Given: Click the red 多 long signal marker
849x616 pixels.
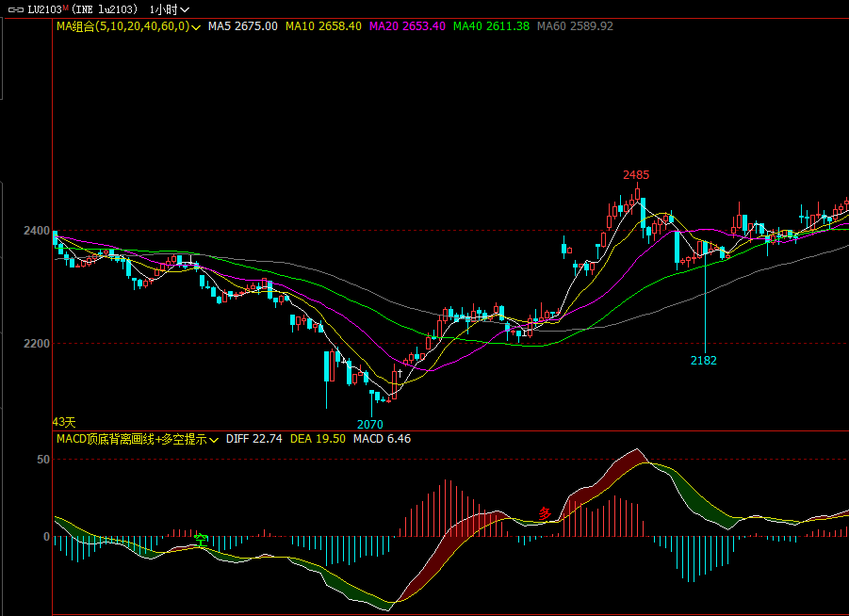Looking at the screenshot, I should point(545,513).
